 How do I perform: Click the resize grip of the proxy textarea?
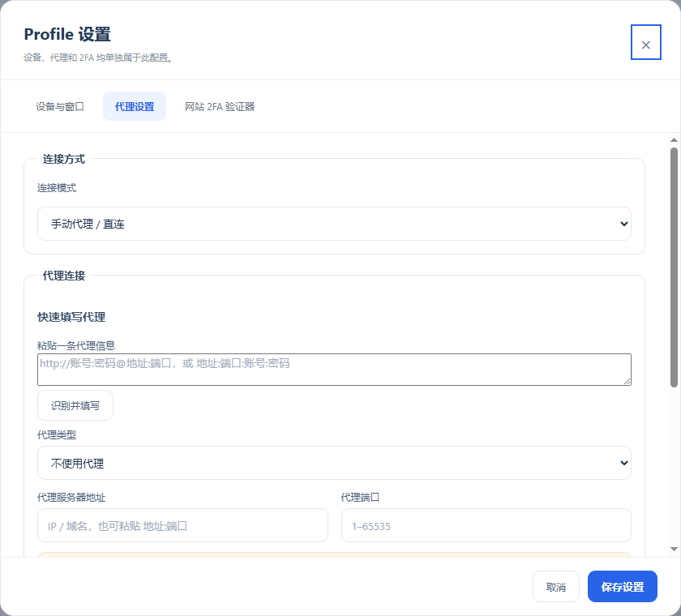627,381
